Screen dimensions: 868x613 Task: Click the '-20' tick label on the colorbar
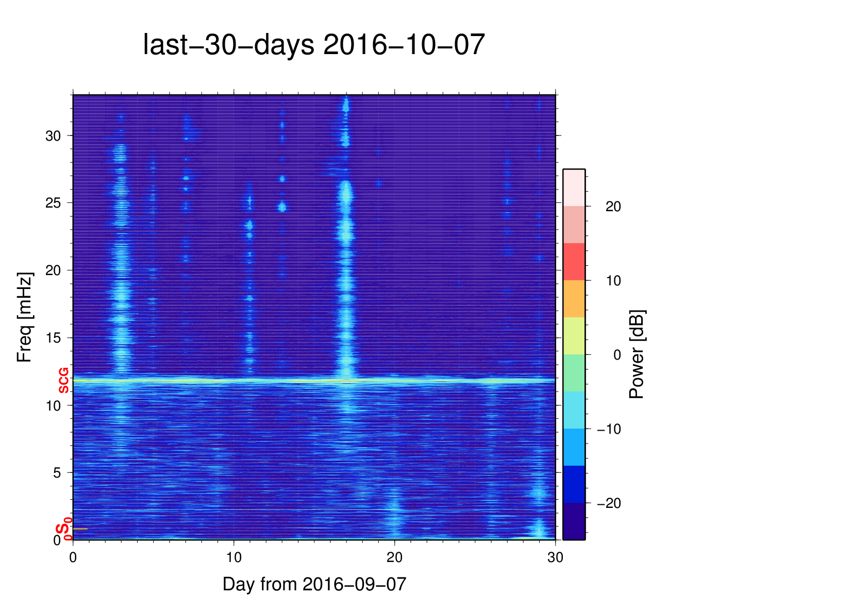click(609, 503)
